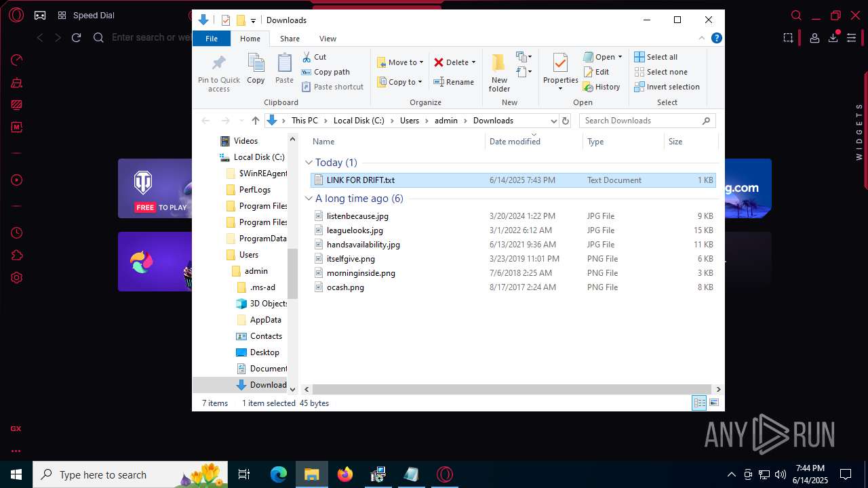Expand the Open dropdown arrow

tap(620, 57)
